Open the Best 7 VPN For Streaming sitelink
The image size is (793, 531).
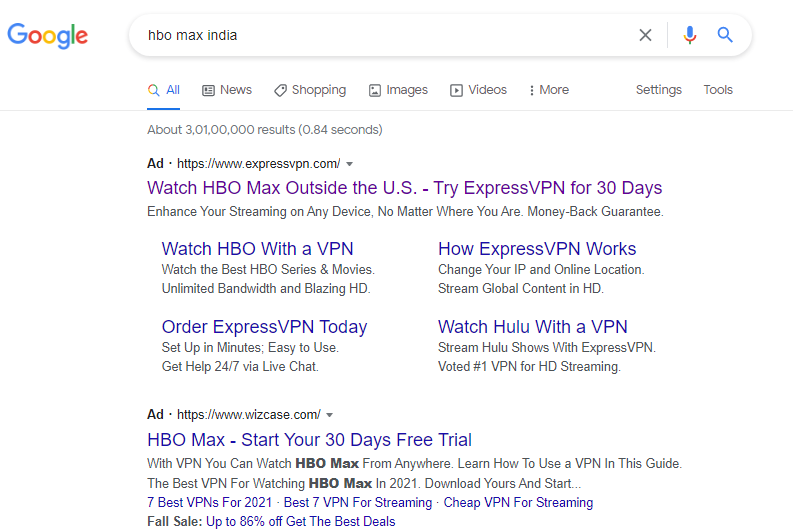(358, 503)
